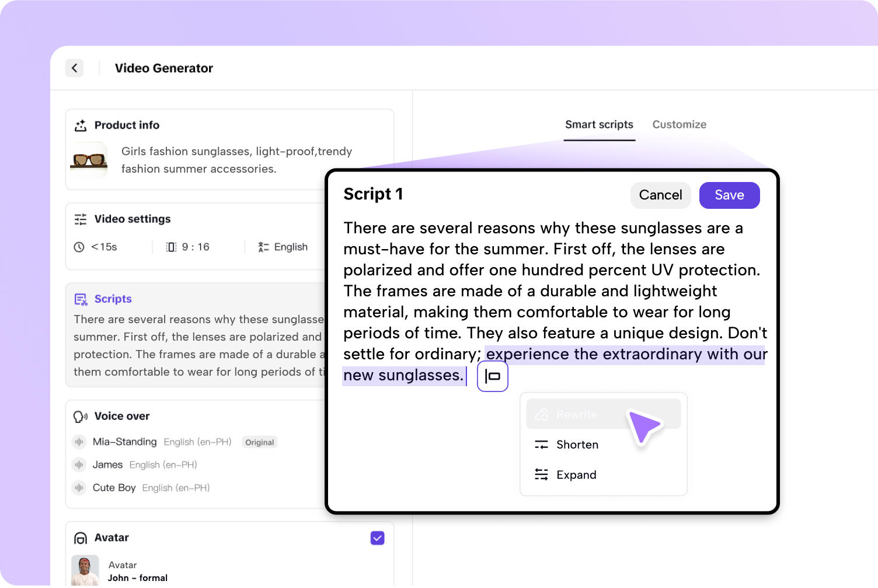
Task: Choose Shorten from the script menu
Action: click(577, 444)
